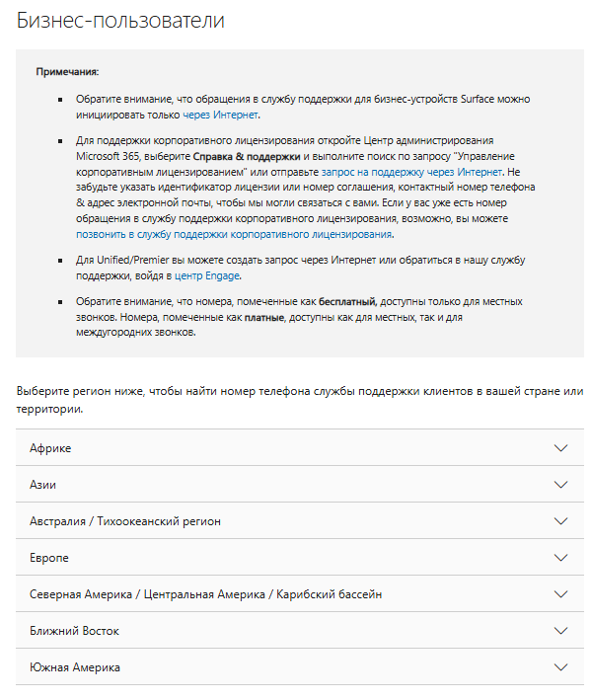This screenshot has height=700, width=591.
Task: Click the Бизнес-пользователи heading
Action: coord(120,21)
